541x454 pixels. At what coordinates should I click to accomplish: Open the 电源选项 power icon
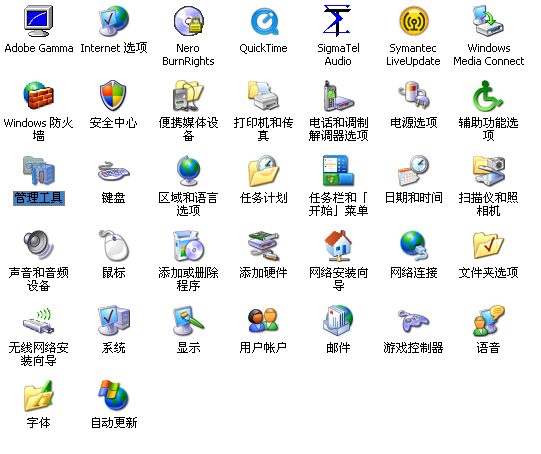[x=413, y=96]
